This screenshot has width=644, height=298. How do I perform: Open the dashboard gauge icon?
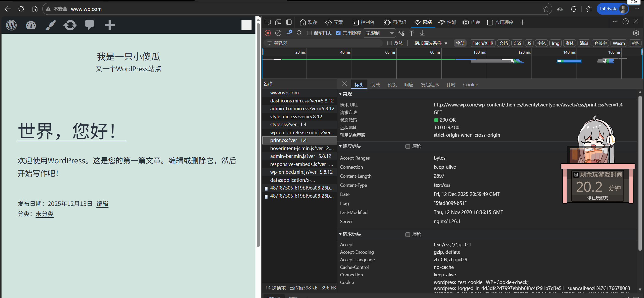tap(31, 25)
